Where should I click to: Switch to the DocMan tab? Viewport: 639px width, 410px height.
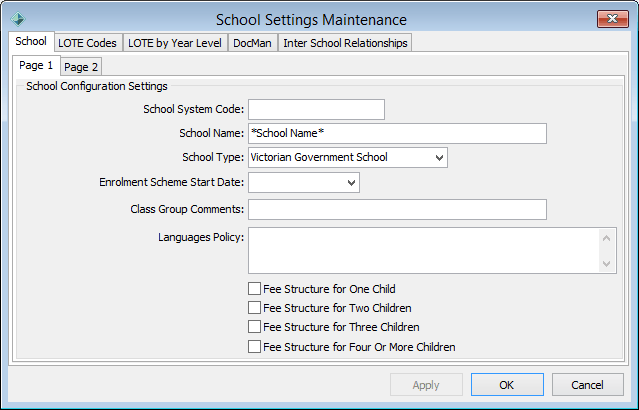pos(252,43)
